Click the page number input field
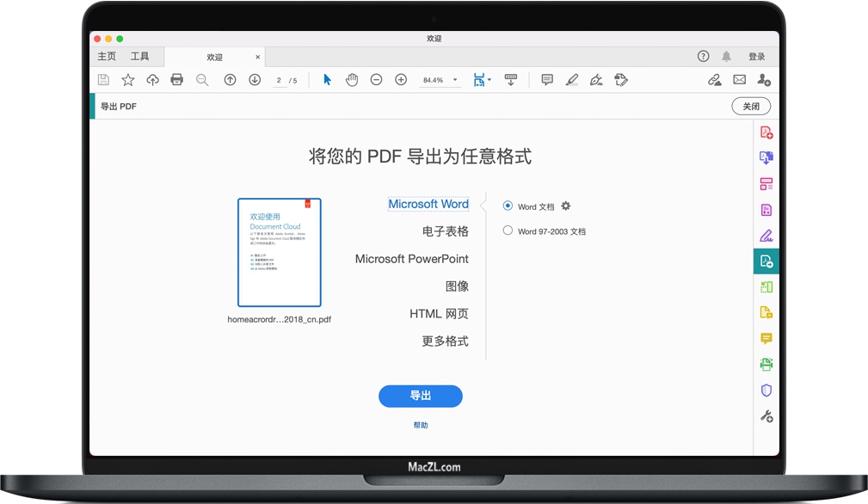The height and width of the screenshot is (504, 868). (280, 81)
